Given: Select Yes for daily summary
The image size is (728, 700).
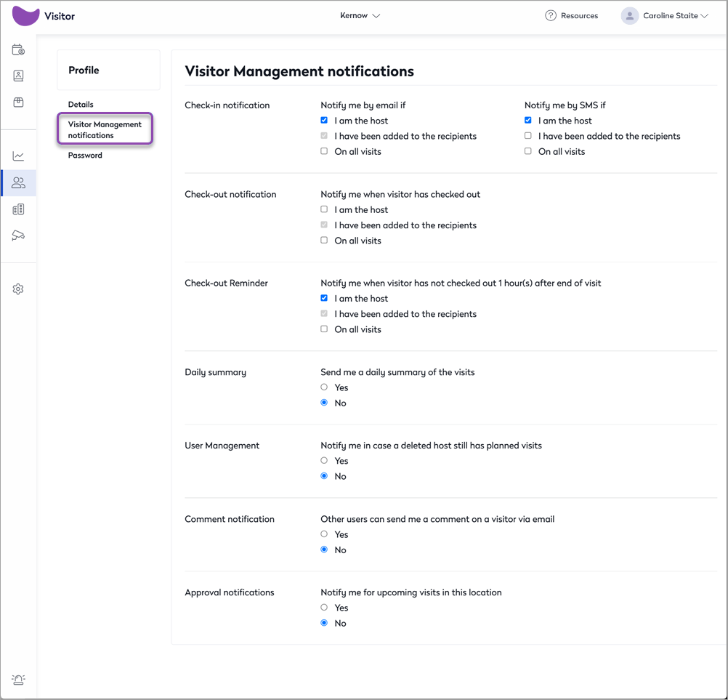Looking at the screenshot, I should (x=324, y=387).
